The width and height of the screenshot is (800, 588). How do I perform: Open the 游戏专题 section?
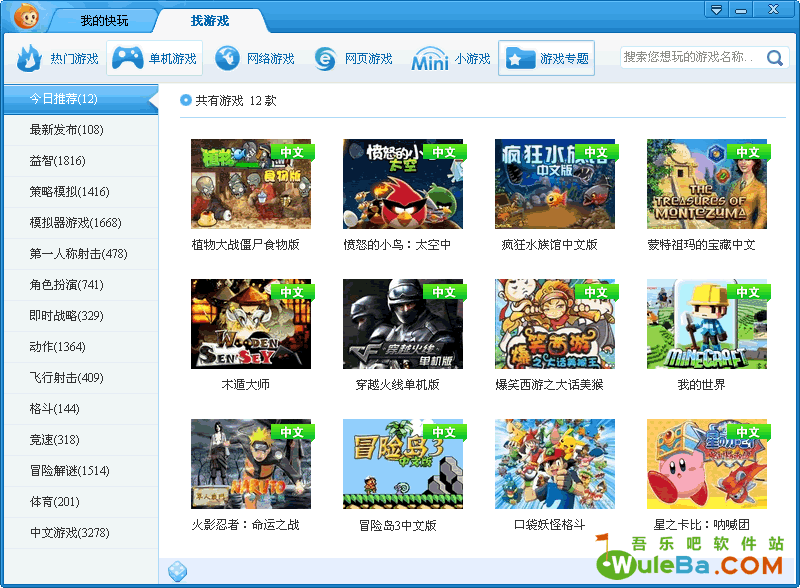(546, 58)
